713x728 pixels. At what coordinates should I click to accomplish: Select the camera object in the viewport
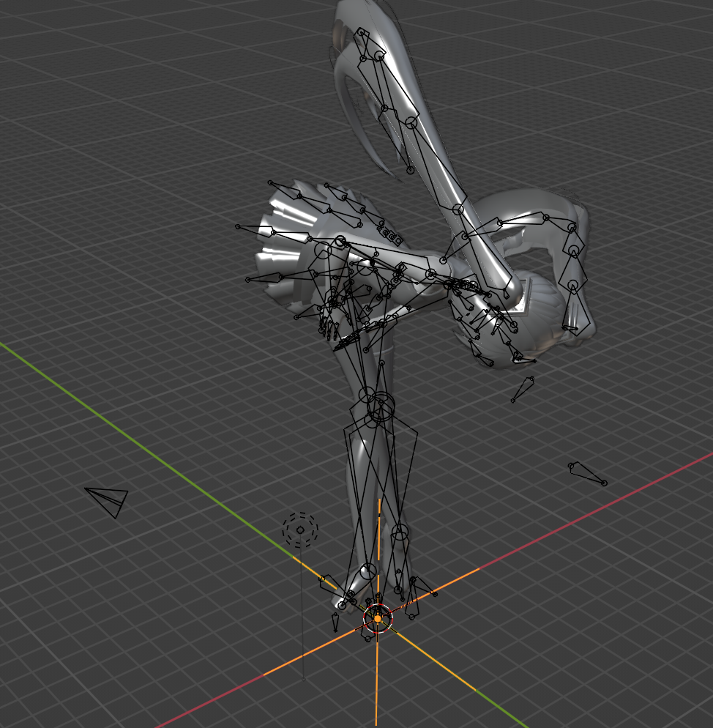(107, 502)
